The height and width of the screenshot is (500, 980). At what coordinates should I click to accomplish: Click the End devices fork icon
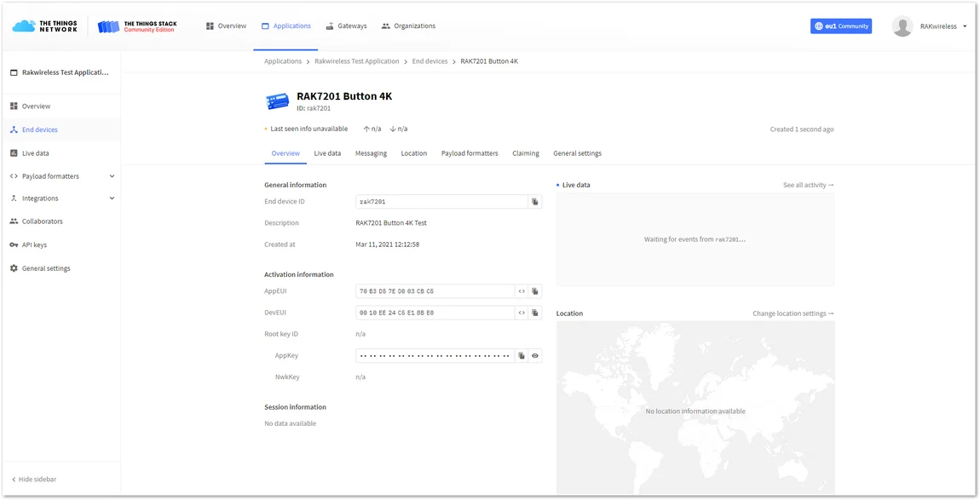[x=14, y=130]
